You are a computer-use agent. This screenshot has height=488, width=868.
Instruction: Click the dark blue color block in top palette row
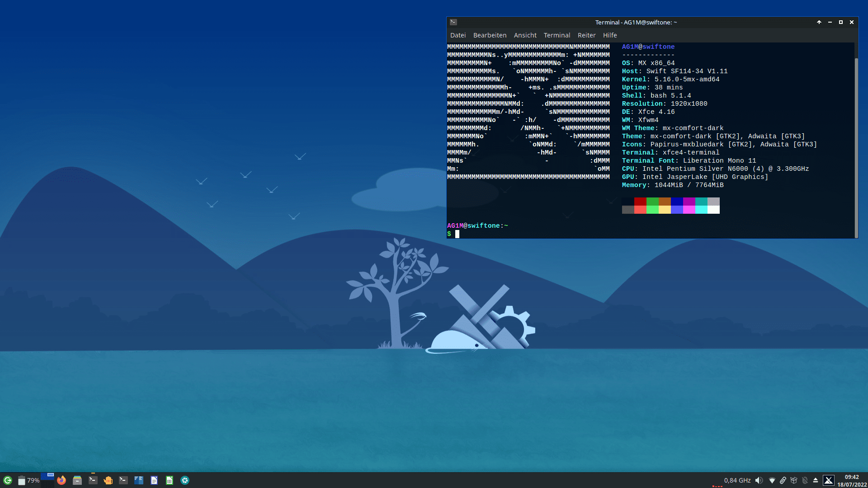coord(677,202)
